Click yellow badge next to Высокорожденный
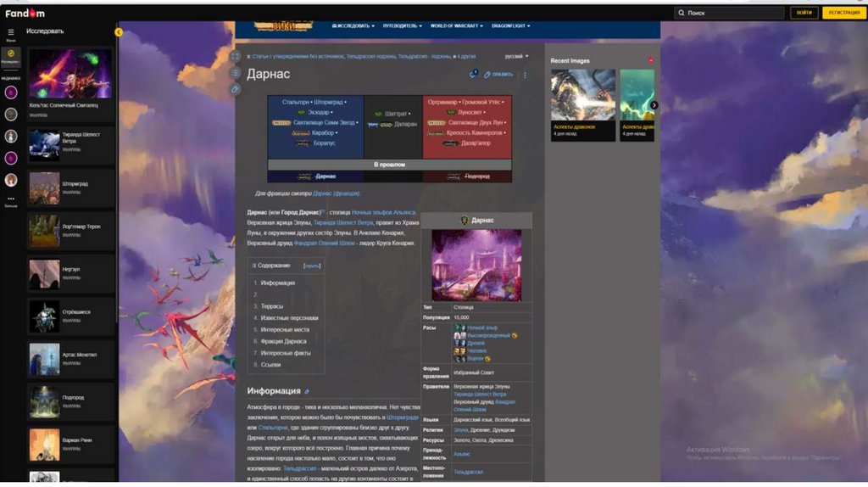 tap(515, 335)
